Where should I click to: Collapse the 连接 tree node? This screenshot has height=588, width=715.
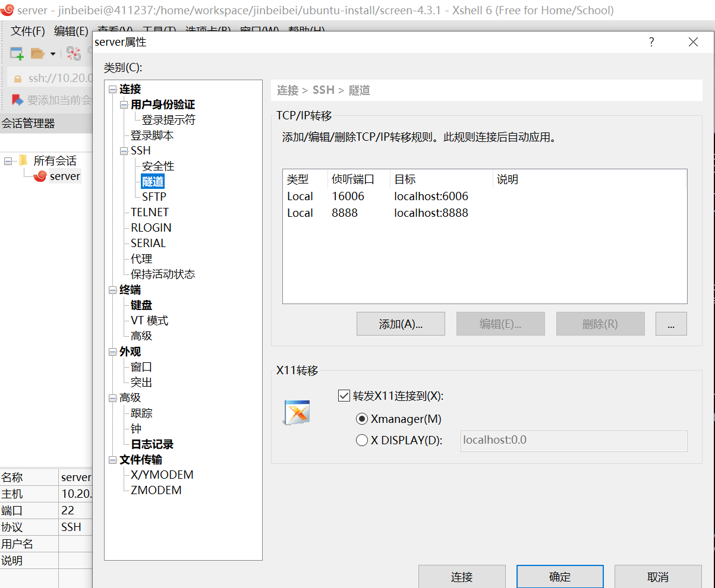pos(113,89)
